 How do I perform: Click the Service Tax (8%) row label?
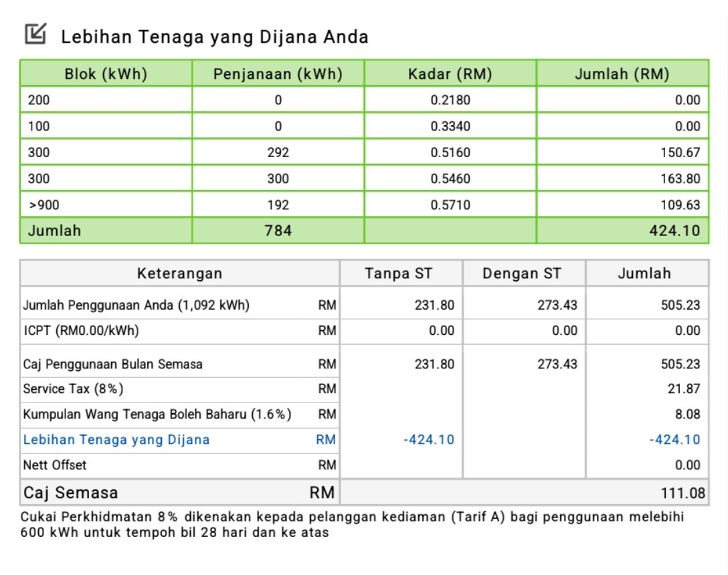[73, 389]
